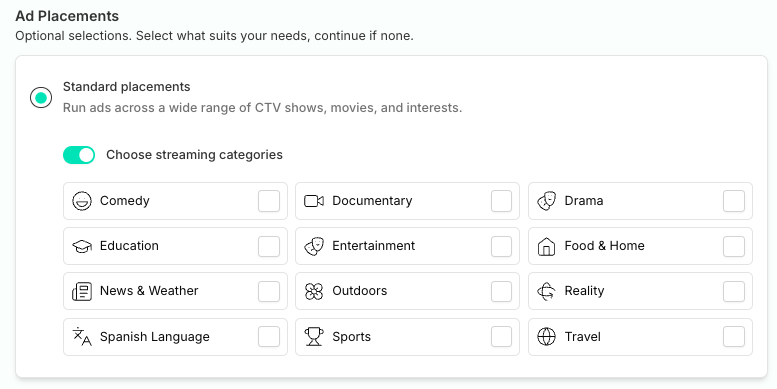
Task: Select the Standard placements radio button
Action: (x=41, y=98)
